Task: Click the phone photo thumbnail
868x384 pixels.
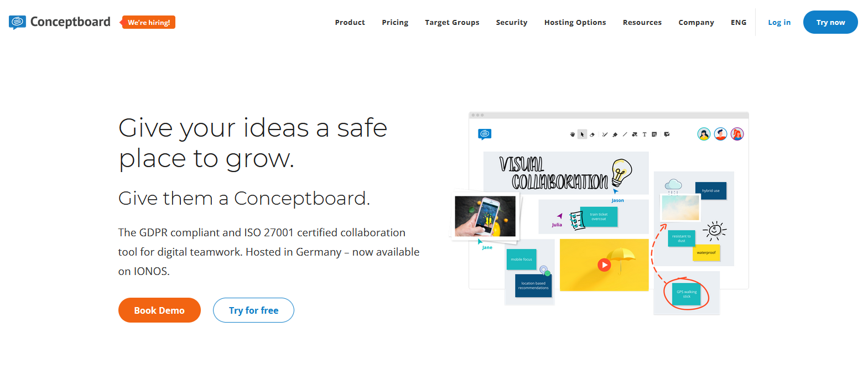Action: 485,216
